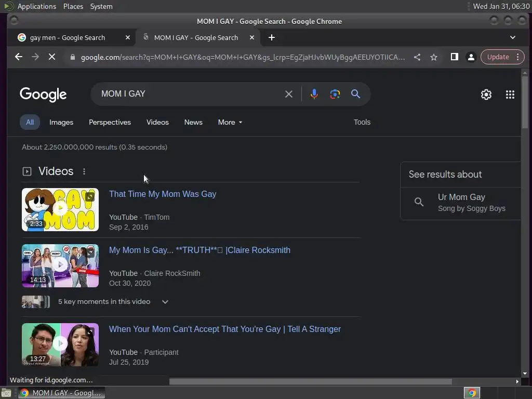Viewport: 532px width, 399px height.
Task: Select the All results tab
Action: pyautogui.click(x=30, y=122)
